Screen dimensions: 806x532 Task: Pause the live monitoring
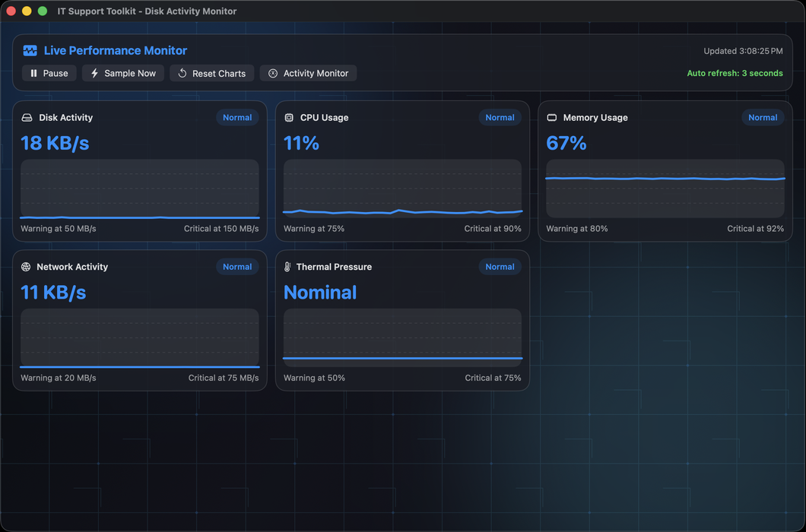click(49, 74)
